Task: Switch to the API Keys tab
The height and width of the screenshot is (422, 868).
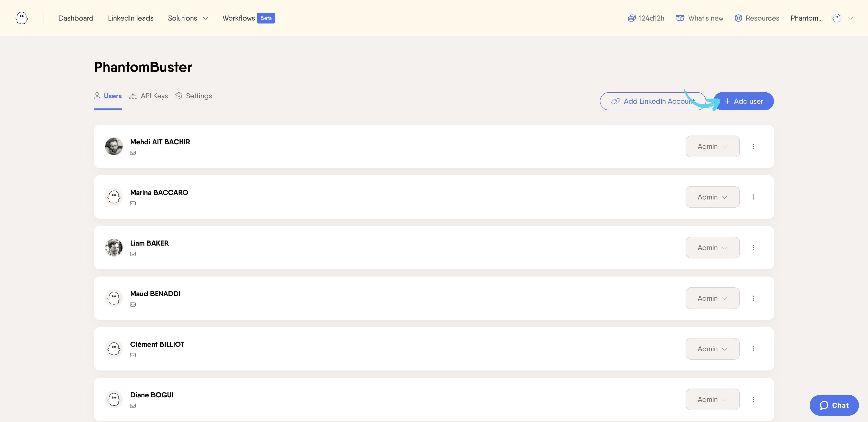Action: click(149, 96)
